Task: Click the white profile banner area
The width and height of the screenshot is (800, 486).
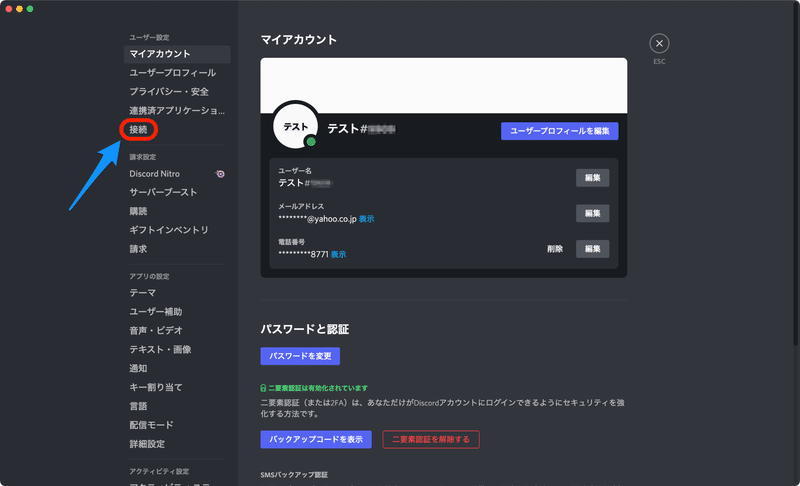Action: [x=444, y=85]
